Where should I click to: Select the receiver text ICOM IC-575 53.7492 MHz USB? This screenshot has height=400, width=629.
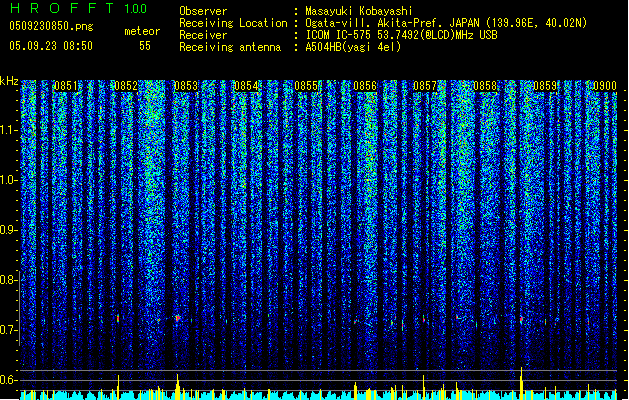(x=402, y=35)
